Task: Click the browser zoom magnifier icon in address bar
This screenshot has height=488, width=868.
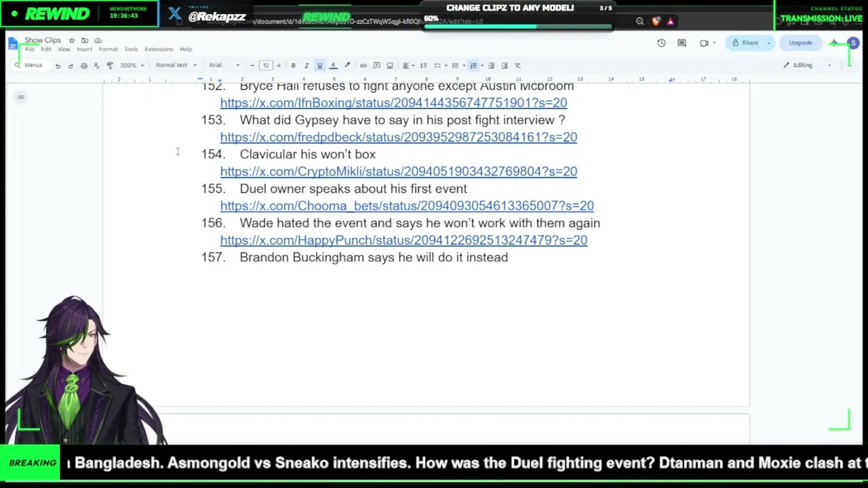Action: point(639,22)
